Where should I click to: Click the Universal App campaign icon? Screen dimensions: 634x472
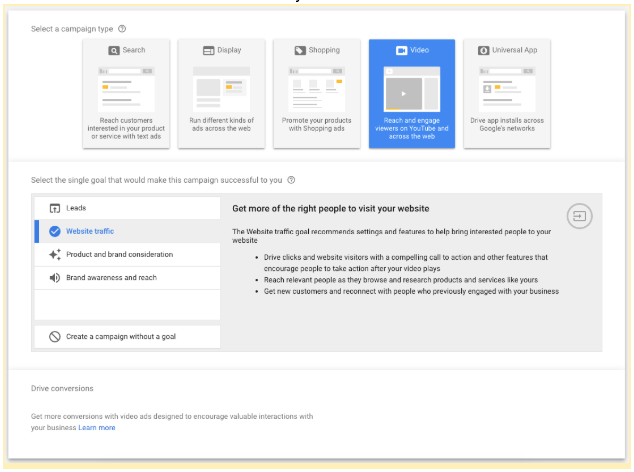484,50
